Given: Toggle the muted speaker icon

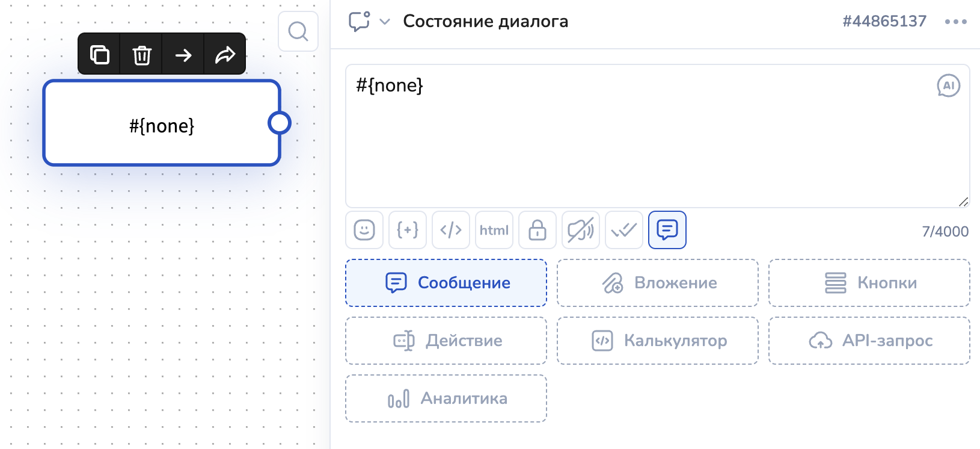Looking at the screenshot, I should (x=581, y=230).
